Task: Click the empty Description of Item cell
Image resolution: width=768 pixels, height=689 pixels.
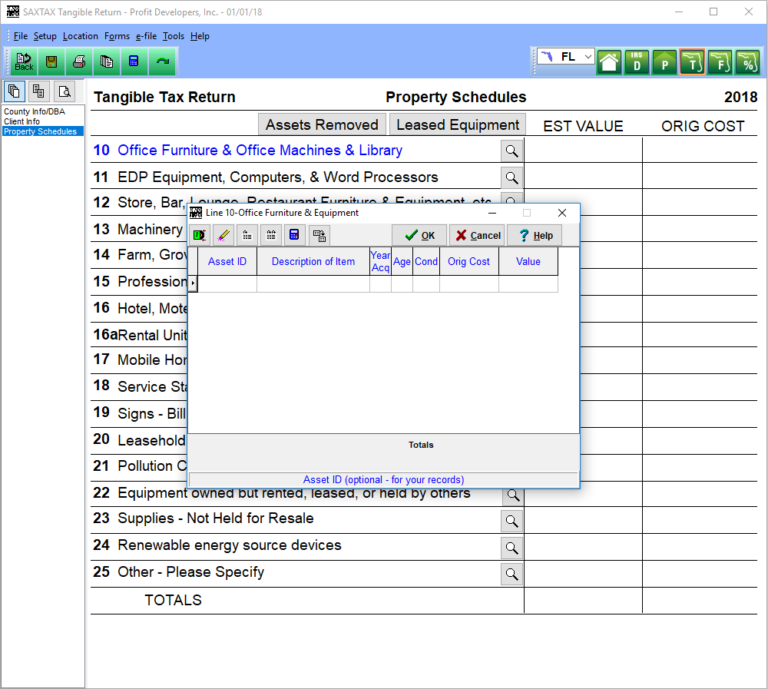Action: click(312, 284)
